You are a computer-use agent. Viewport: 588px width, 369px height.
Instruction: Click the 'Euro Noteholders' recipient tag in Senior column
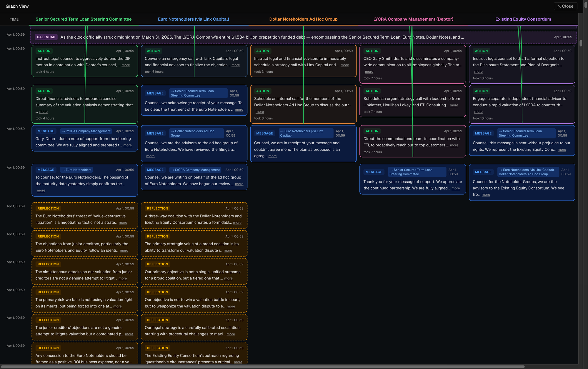pyautogui.click(x=76, y=170)
